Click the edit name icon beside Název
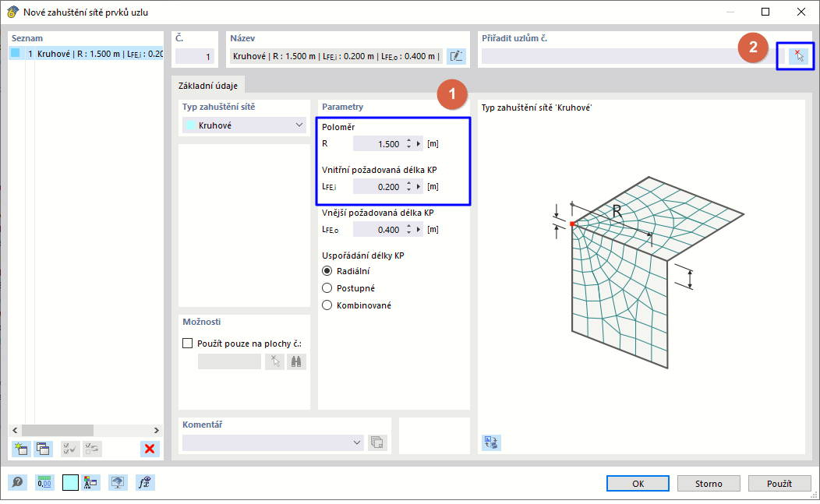This screenshot has height=504, width=820. 456,56
